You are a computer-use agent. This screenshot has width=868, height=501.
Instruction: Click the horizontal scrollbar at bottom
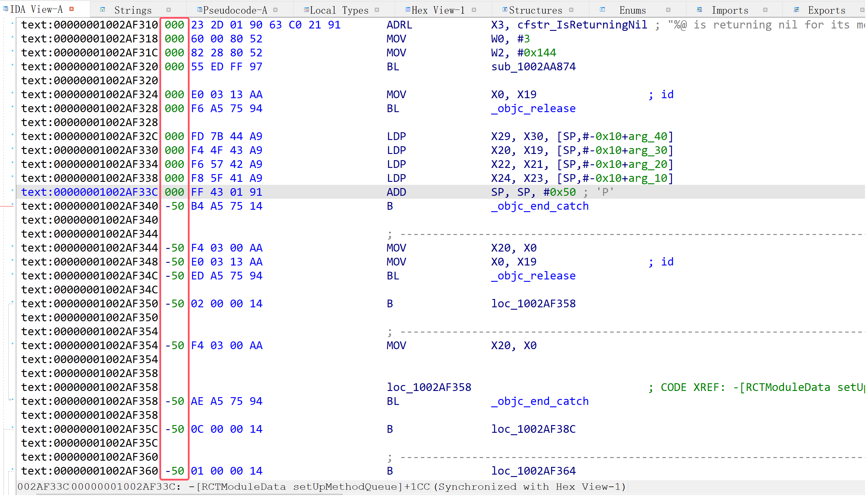click(x=189, y=494)
